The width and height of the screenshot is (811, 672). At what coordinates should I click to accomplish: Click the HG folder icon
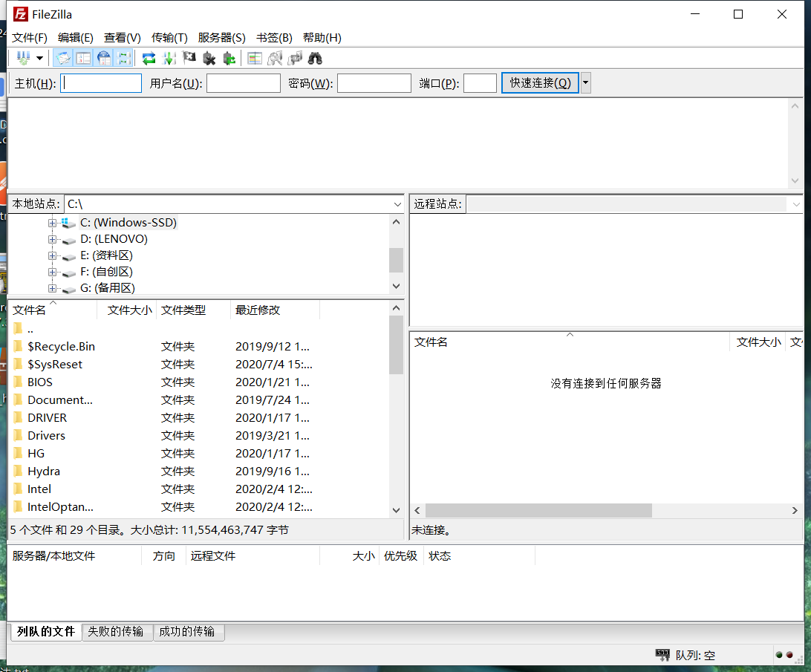pyautogui.click(x=18, y=454)
